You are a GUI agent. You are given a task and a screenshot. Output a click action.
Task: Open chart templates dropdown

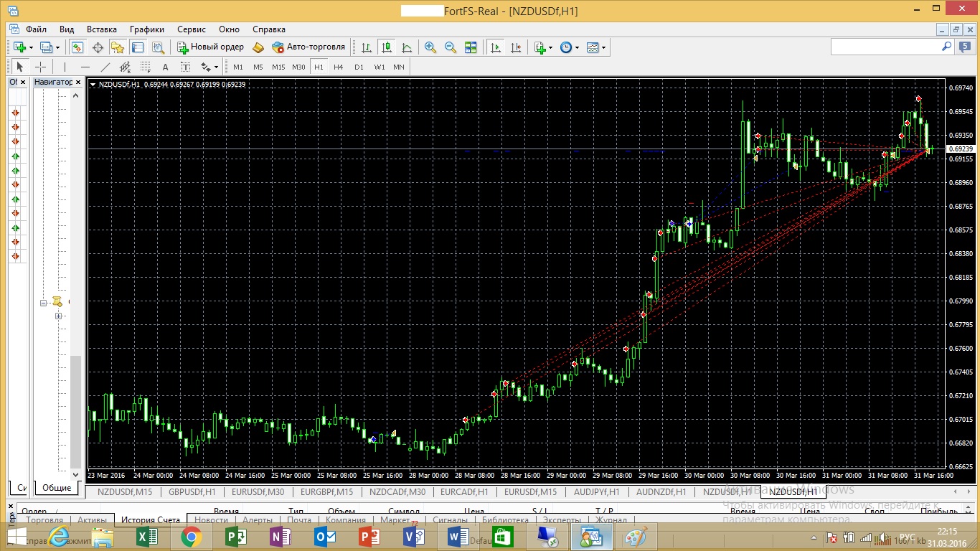(596, 47)
